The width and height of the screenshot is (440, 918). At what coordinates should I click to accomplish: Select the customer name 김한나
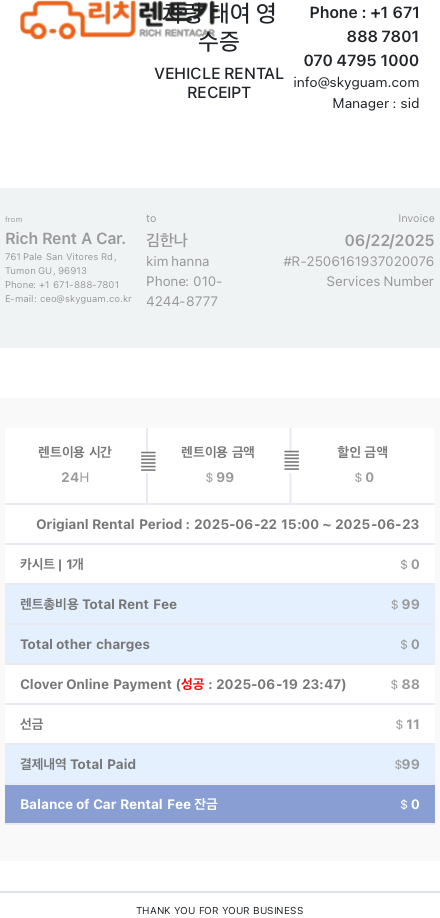tap(167, 240)
